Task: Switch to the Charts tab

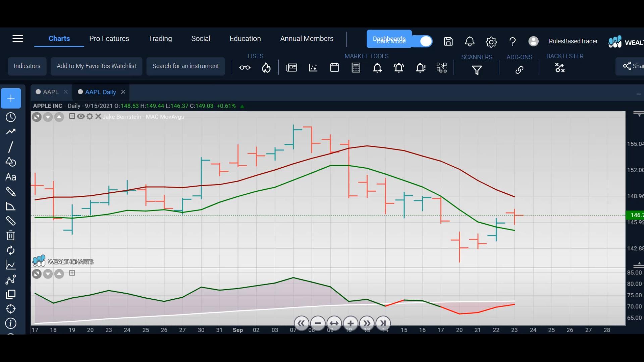Action: tap(59, 39)
